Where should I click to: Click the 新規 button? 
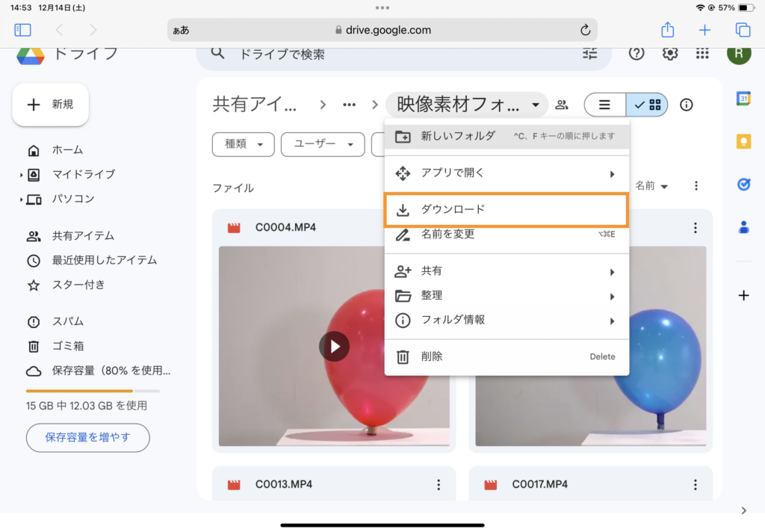(x=51, y=105)
